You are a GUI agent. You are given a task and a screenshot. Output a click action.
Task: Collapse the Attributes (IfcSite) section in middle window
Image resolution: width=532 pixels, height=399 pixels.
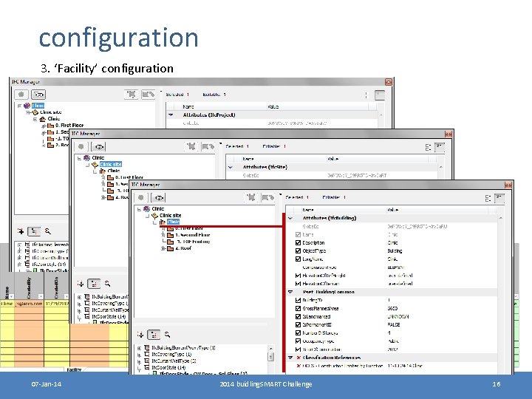tap(231, 167)
